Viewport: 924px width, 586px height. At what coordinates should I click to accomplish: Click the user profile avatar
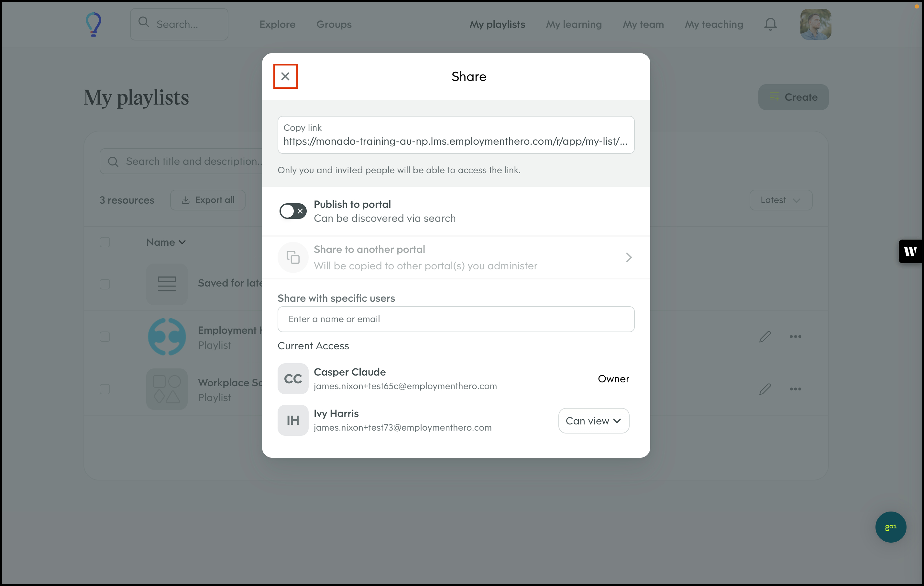click(815, 24)
